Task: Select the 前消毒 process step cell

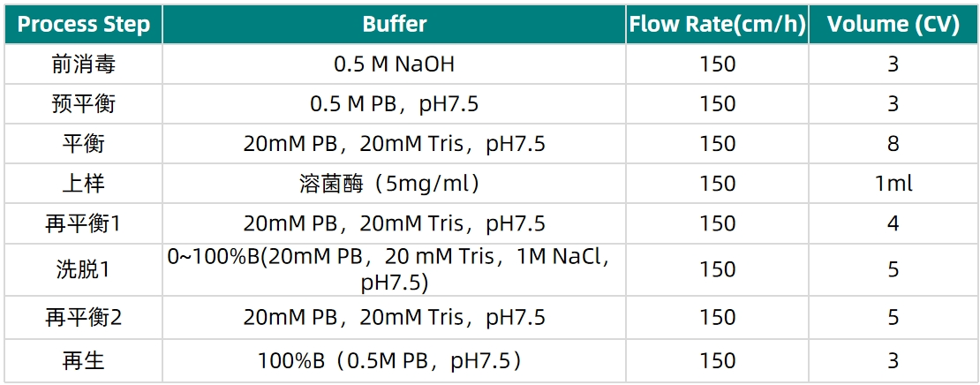Action: click(x=84, y=64)
